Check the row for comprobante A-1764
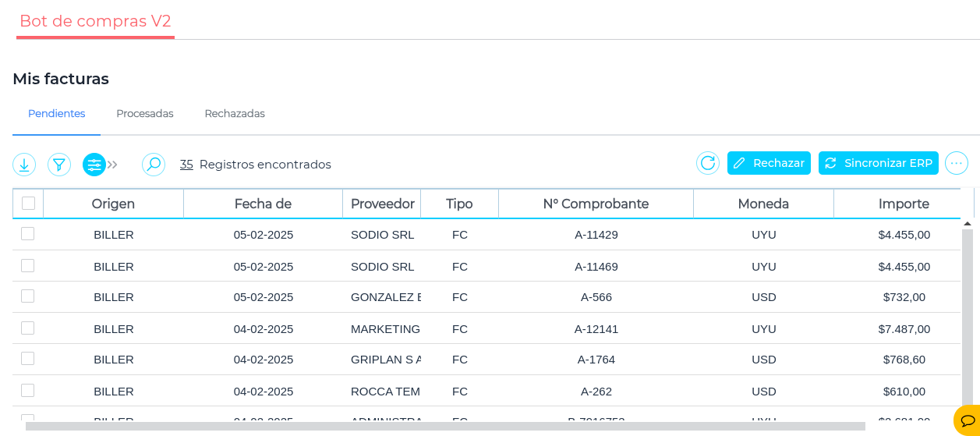The width and height of the screenshot is (980, 436). click(28, 359)
